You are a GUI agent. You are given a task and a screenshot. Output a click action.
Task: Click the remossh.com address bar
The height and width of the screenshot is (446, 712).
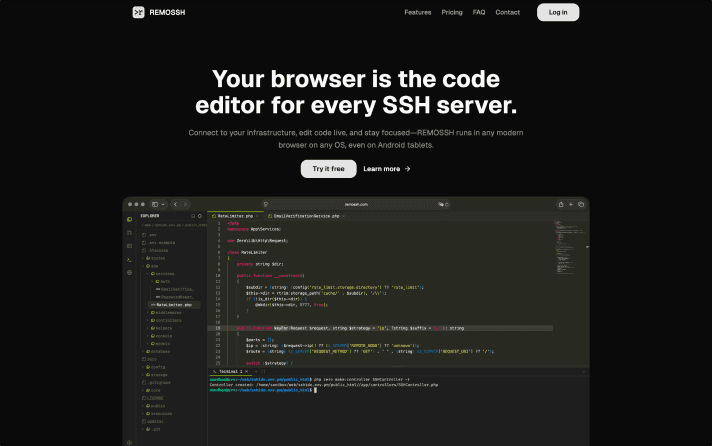point(356,204)
